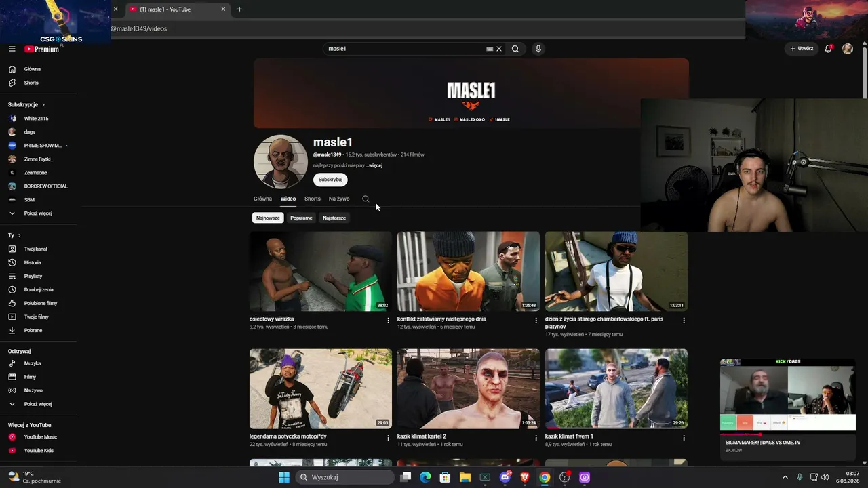Search within the masle1 channel
The width and height of the screenshot is (868, 488).
[x=366, y=199]
